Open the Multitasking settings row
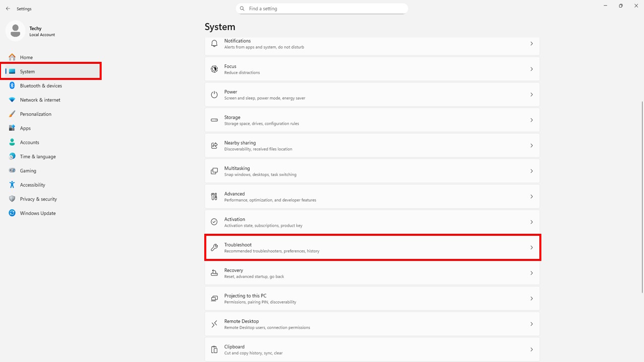This screenshot has width=644, height=362. pos(372,171)
